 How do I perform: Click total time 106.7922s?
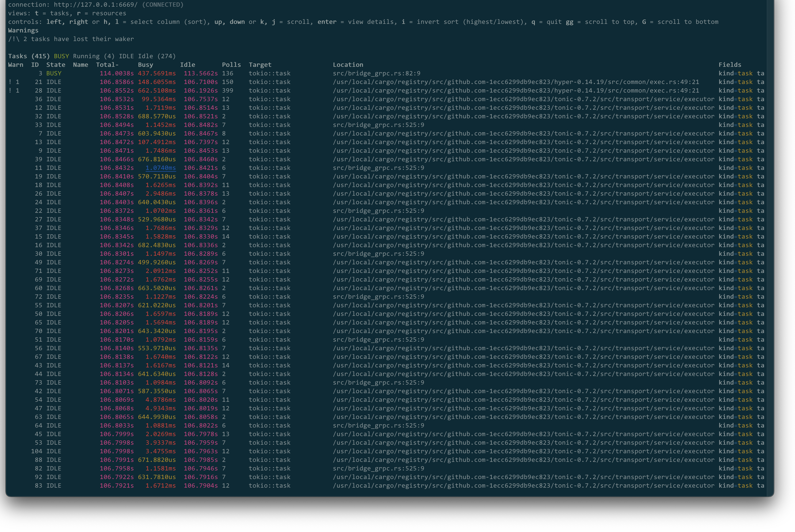[x=117, y=477]
